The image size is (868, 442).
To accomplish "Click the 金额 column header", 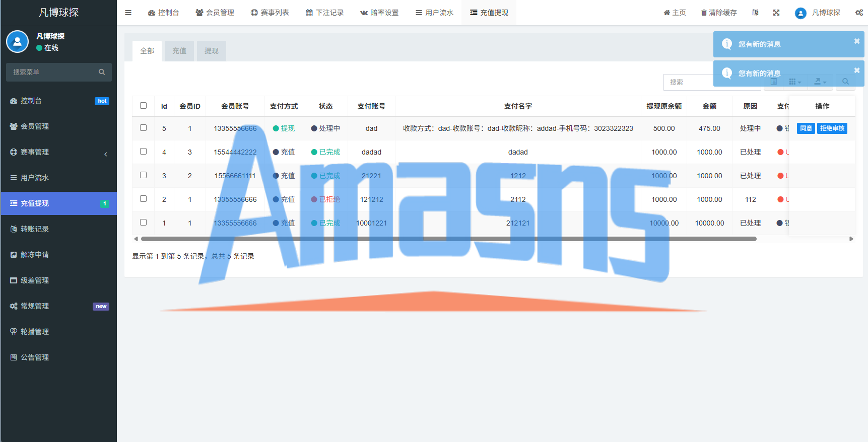I will click(x=709, y=106).
